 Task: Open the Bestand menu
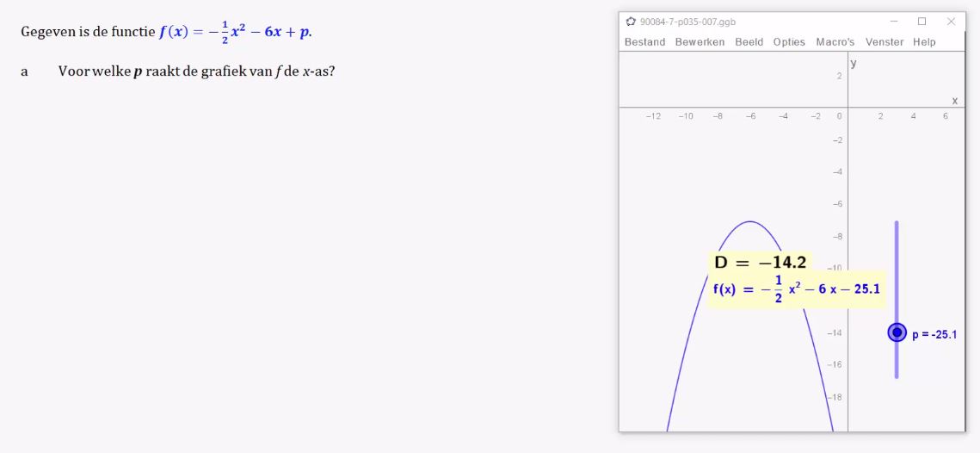645,42
